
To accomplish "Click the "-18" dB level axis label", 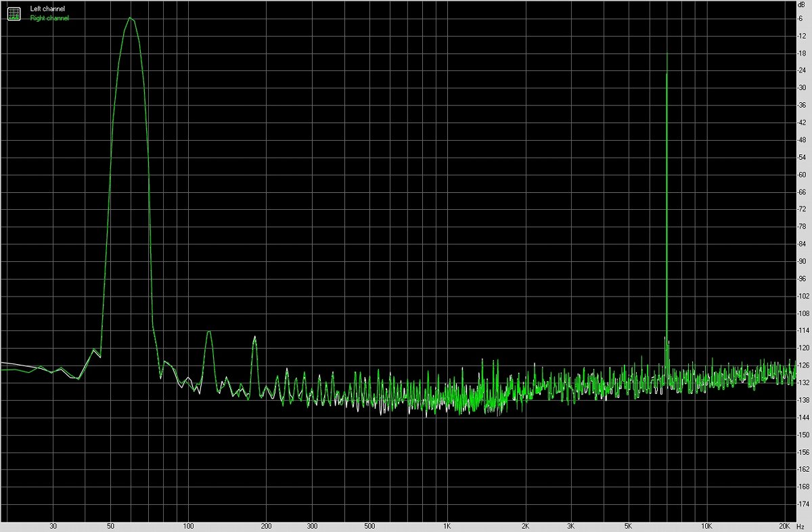I will (802, 53).
